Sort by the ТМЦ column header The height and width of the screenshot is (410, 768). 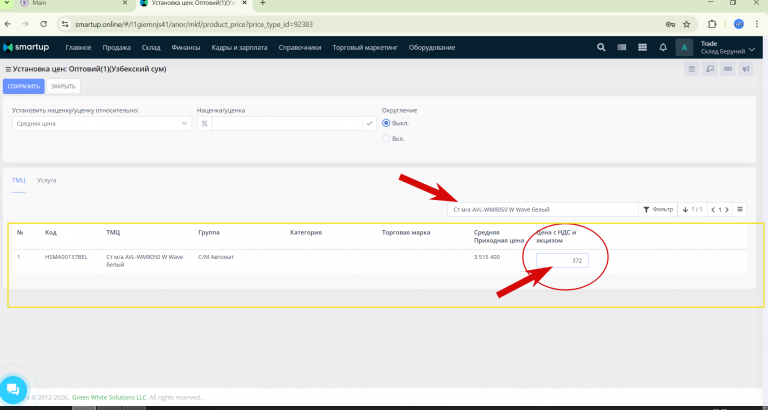pos(113,232)
